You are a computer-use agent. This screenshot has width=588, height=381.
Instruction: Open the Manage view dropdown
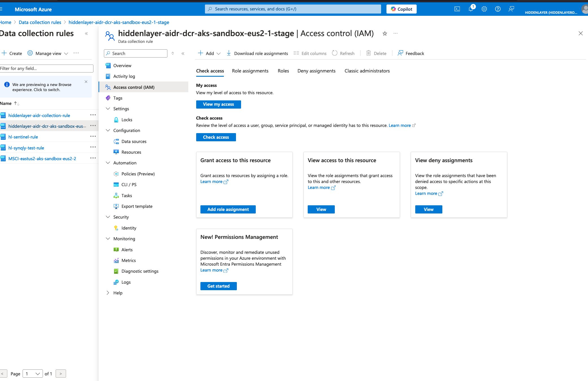pos(48,53)
